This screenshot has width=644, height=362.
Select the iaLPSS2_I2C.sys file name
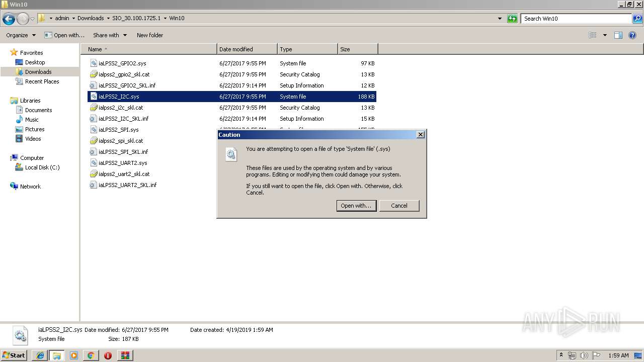coord(119,97)
